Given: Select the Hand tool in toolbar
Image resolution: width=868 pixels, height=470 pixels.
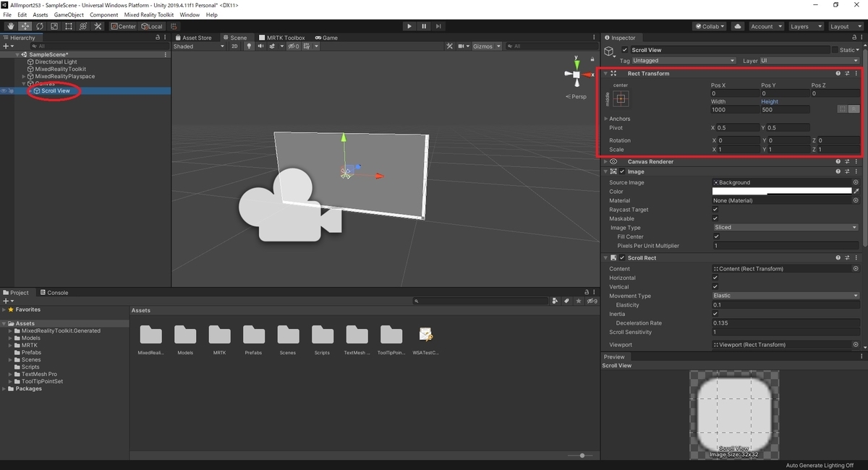Looking at the screenshot, I should click(x=11, y=27).
